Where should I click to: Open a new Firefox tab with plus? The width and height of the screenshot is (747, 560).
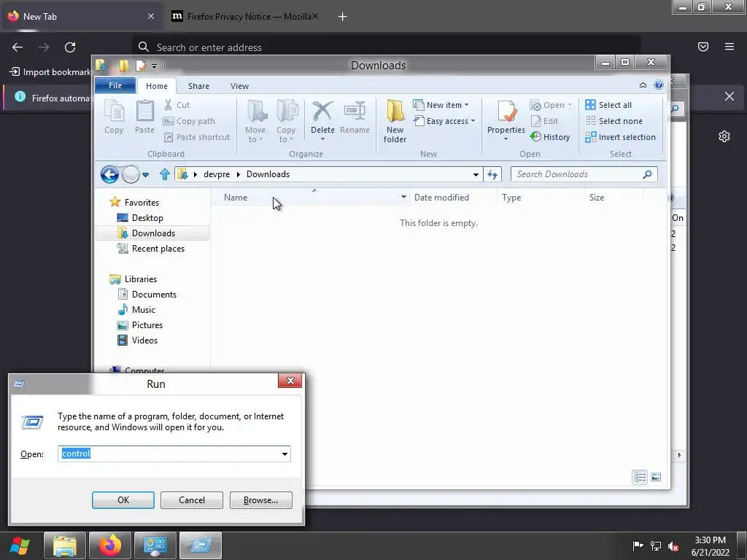tap(343, 17)
